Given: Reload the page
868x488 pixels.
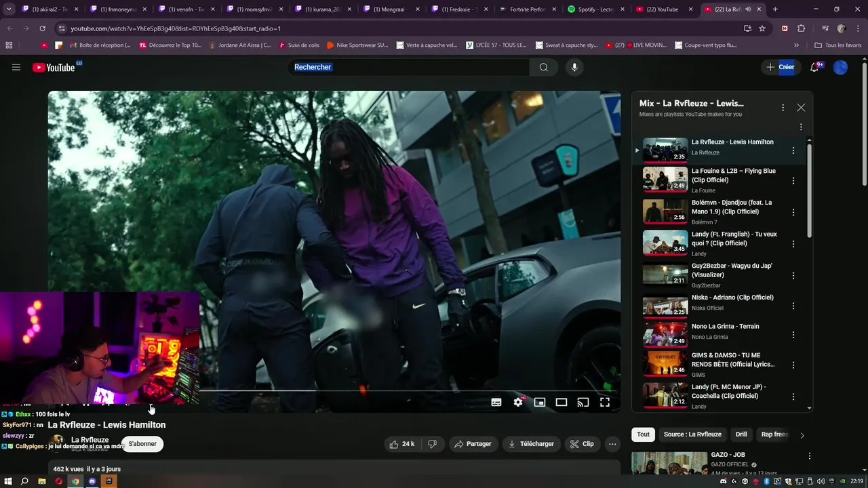Looking at the screenshot, I should (x=42, y=28).
